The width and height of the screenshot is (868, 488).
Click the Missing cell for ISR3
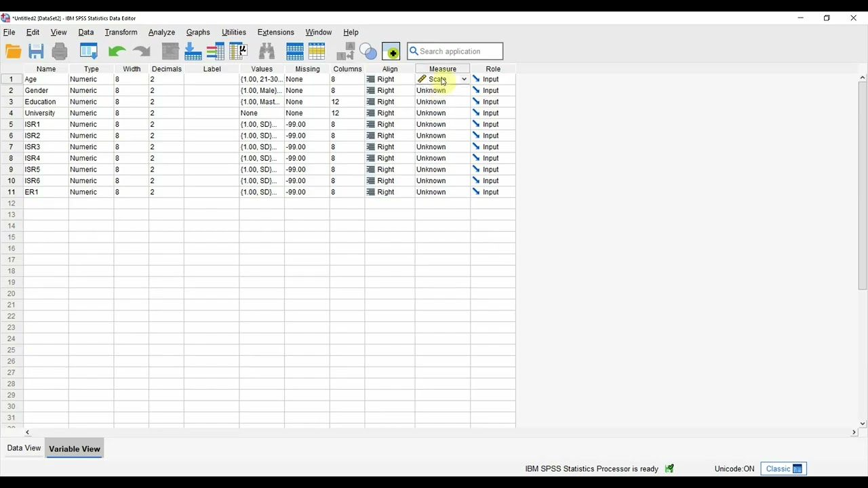[x=307, y=147]
